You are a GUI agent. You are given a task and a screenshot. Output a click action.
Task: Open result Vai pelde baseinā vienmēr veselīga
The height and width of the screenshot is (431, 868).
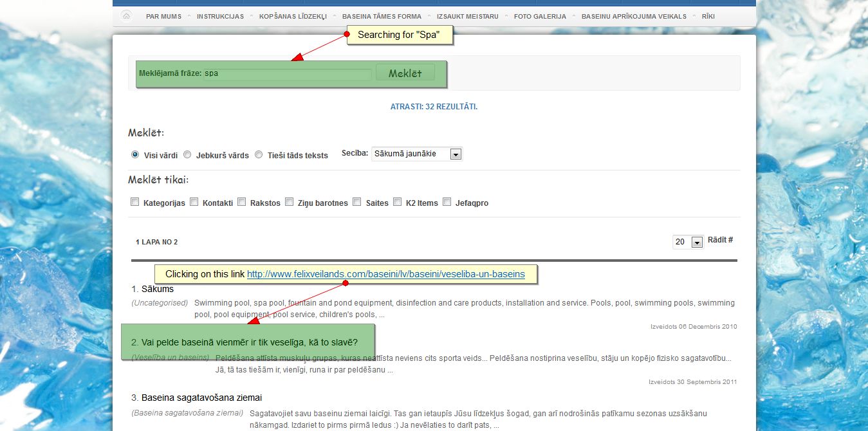pyautogui.click(x=249, y=342)
